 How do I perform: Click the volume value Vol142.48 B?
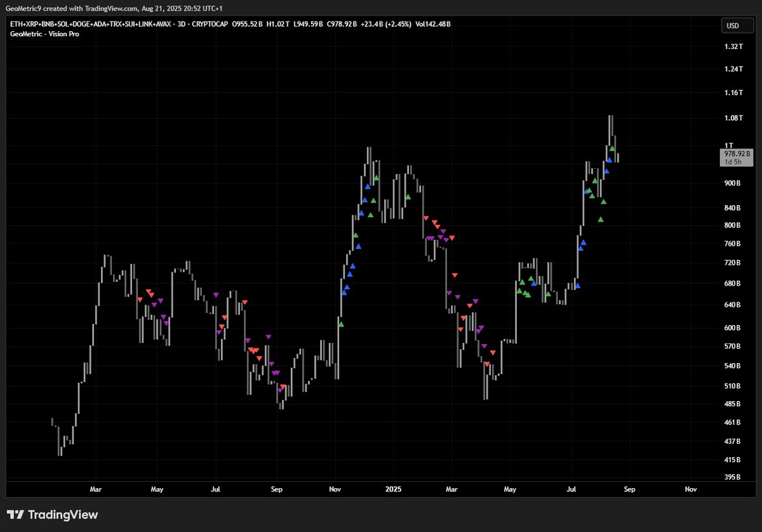(x=433, y=24)
